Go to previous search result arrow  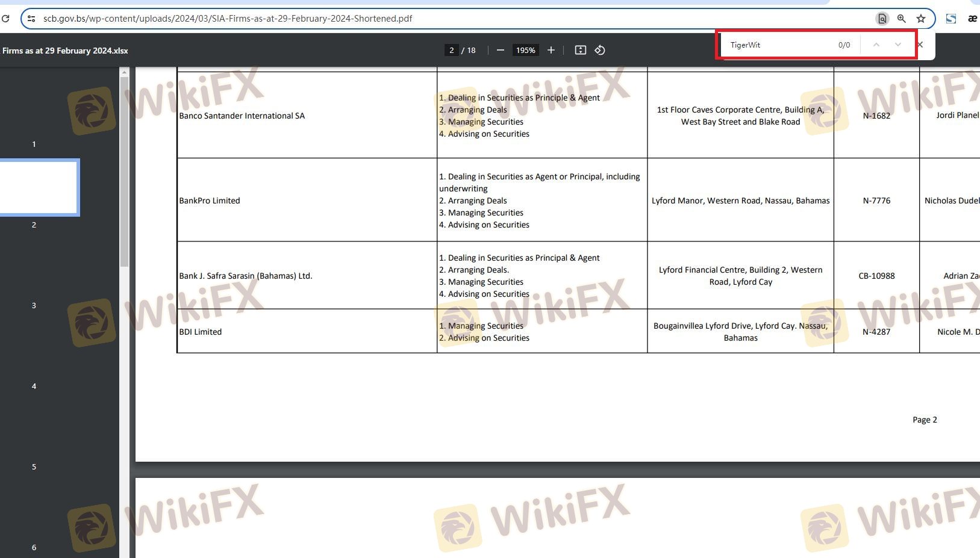pyautogui.click(x=876, y=45)
